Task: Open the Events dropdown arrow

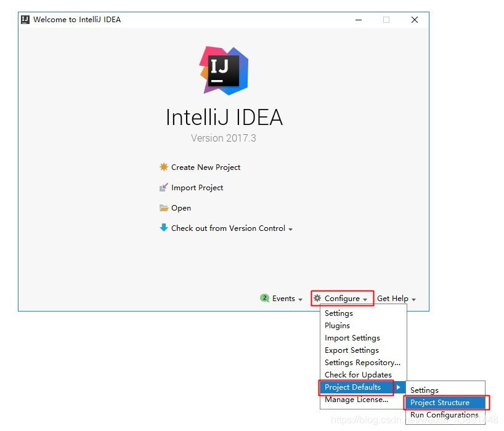Action: [300, 299]
